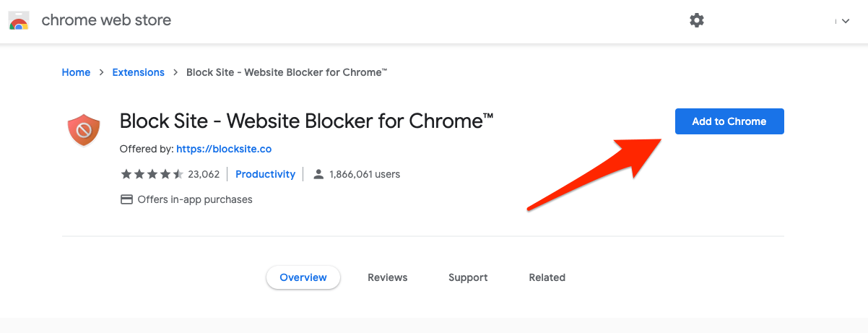Click the "chrome web store" header title
This screenshot has width=868, height=333.
point(106,20)
